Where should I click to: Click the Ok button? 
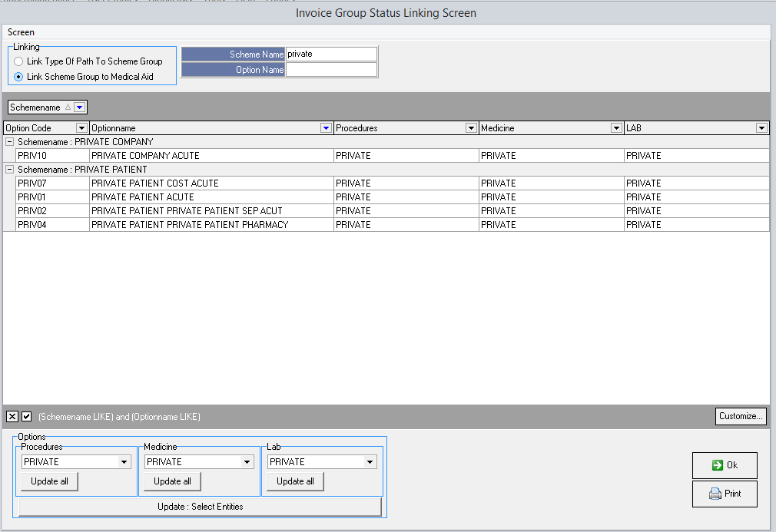coord(724,465)
